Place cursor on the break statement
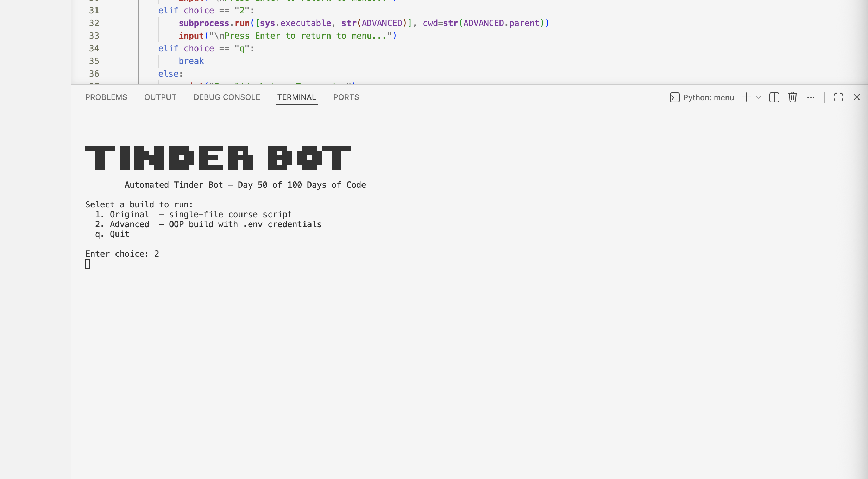The image size is (868, 479). click(x=191, y=61)
